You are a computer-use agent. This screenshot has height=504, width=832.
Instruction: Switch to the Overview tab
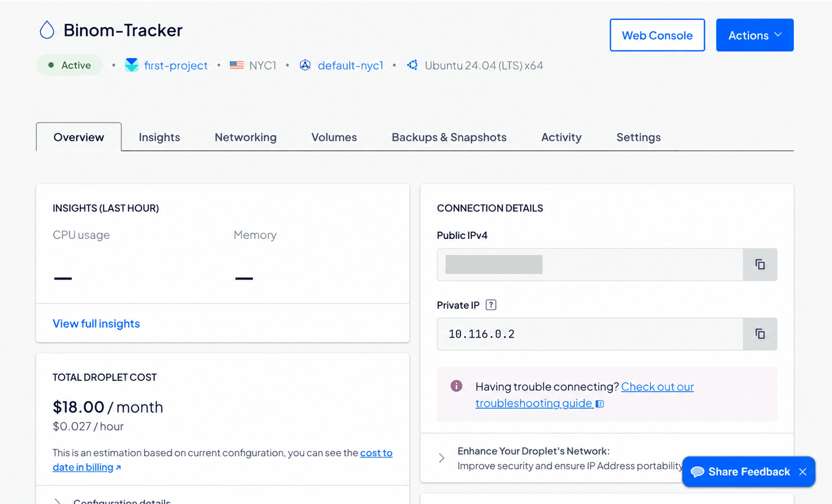click(x=78, y=137)
